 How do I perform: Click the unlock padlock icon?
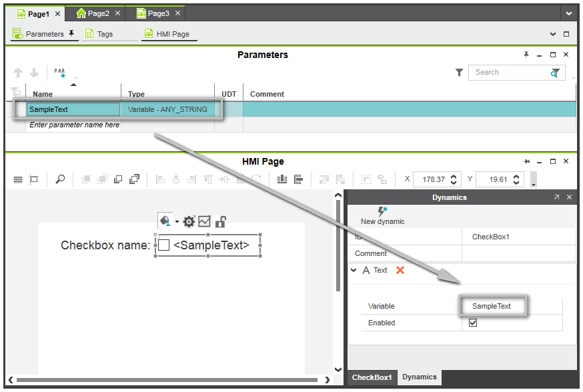[220, 222]
